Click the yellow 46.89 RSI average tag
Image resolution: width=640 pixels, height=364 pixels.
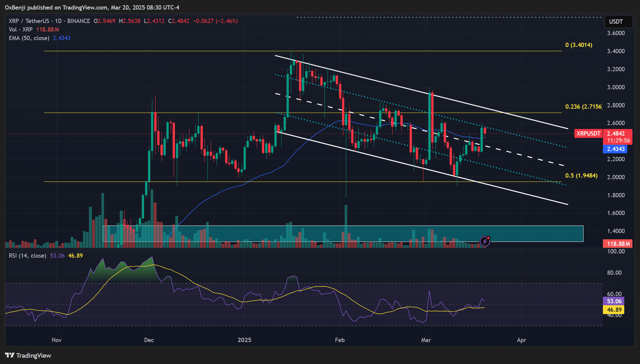tap(614, 310)
